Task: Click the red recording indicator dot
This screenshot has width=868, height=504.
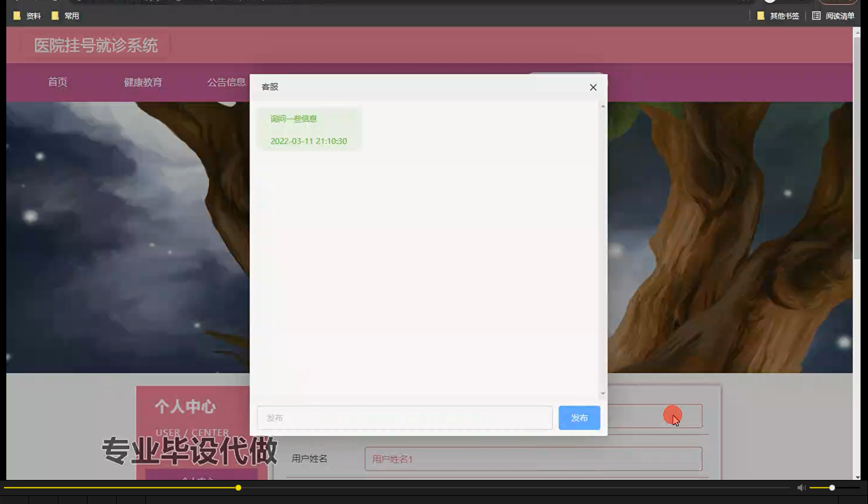Action: [x=672, y=415]
